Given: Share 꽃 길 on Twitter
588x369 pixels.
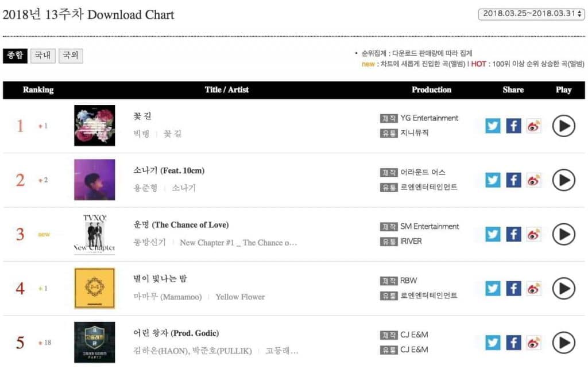Looking at the screenshot, I should pos(493,126).
